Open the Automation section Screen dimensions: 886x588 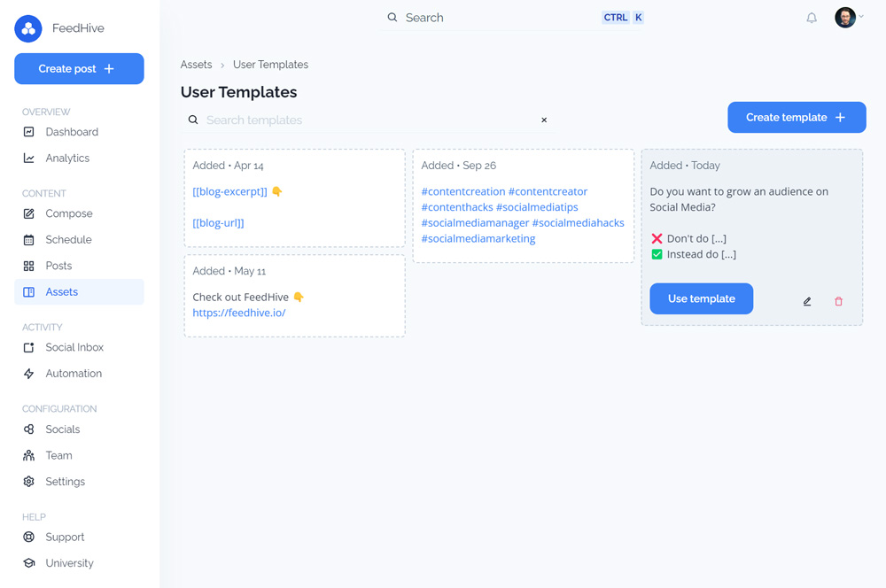click(x=70, y=373)
